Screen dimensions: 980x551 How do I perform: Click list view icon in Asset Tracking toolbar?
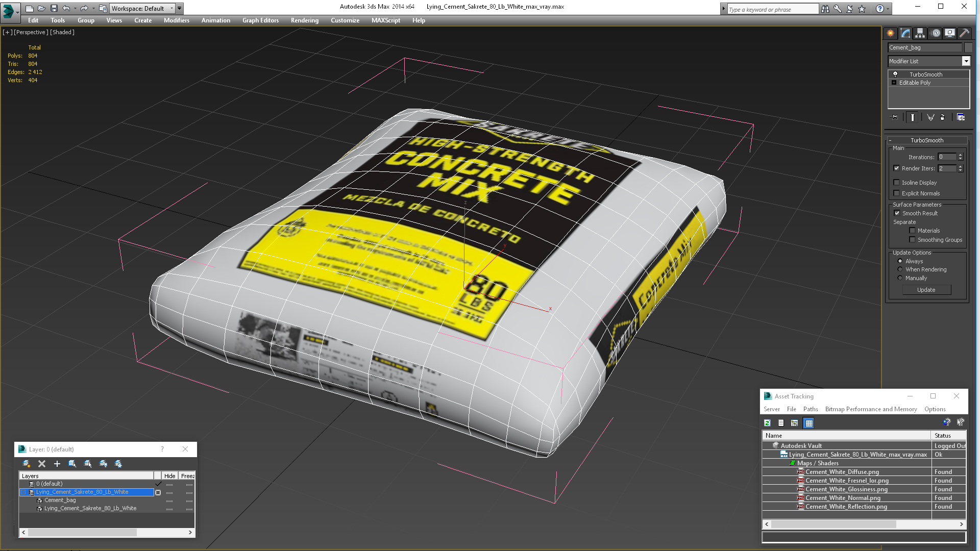coord(781,423)
